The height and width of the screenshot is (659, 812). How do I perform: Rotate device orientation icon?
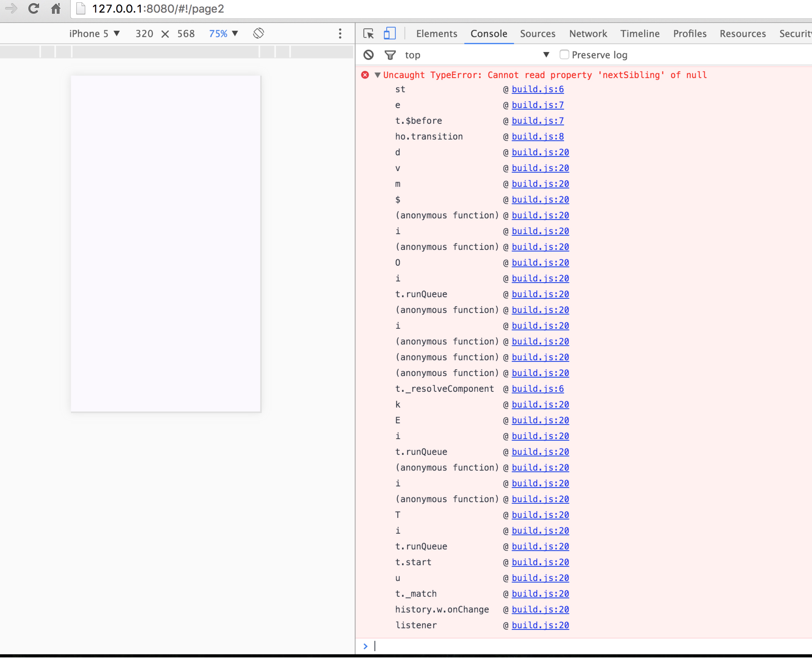pos(259,34)
